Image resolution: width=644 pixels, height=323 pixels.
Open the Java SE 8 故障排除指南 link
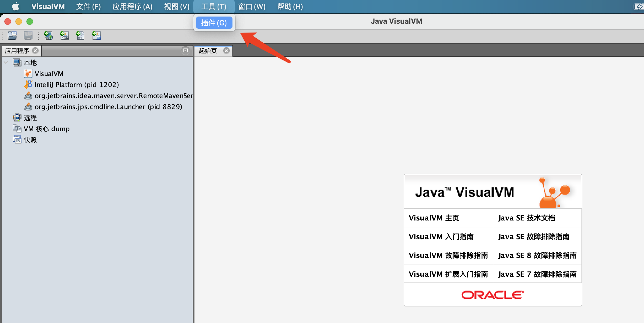pos(537,255)
